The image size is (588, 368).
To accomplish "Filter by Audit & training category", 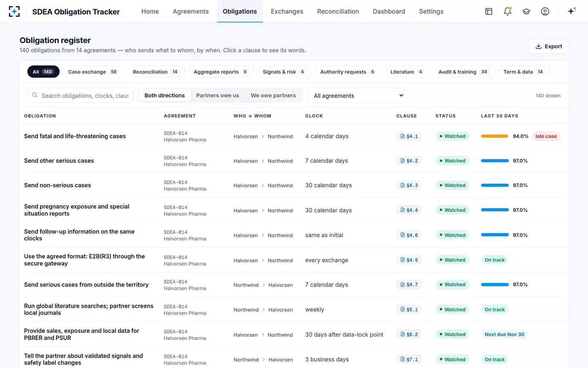I will pyautogui.click(x=463, y=72).
